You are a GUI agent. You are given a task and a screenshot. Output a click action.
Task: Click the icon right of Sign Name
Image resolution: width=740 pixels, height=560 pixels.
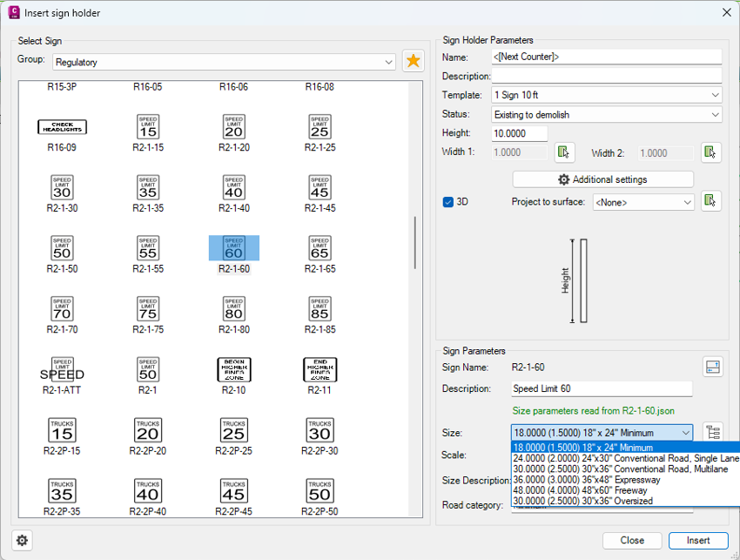712,368
